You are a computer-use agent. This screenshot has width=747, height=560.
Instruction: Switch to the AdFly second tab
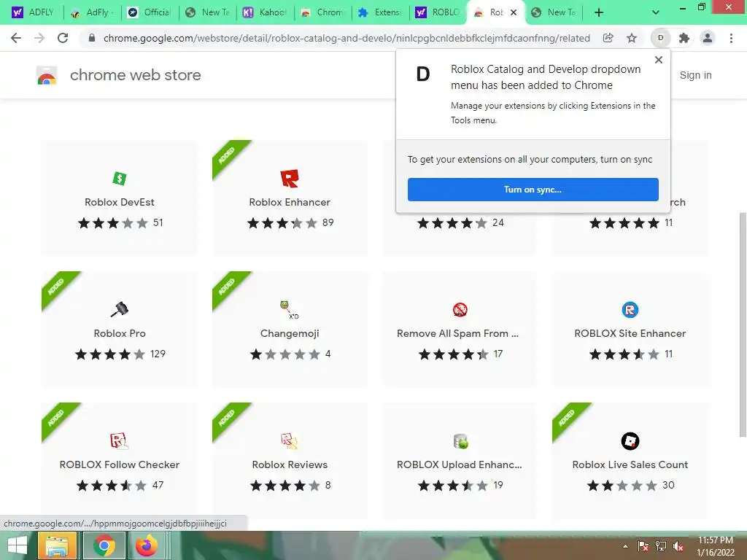[92, 12]
